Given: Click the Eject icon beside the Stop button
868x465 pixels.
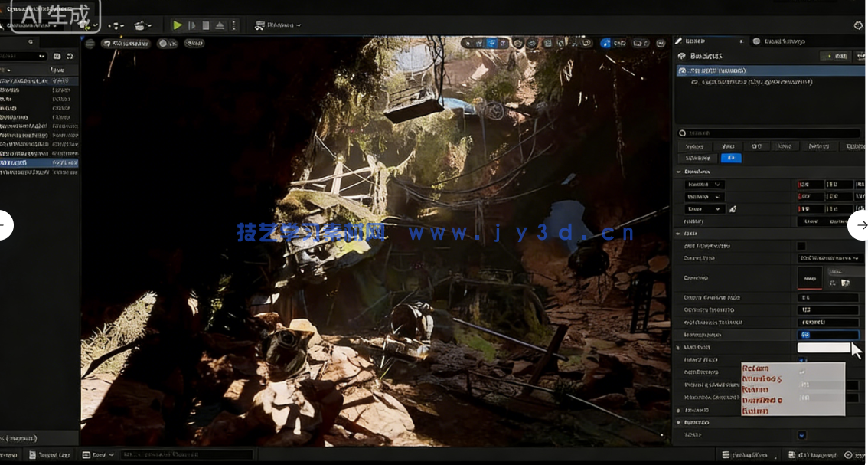Looking at the screenshot, I should click(x=220, y=25).
